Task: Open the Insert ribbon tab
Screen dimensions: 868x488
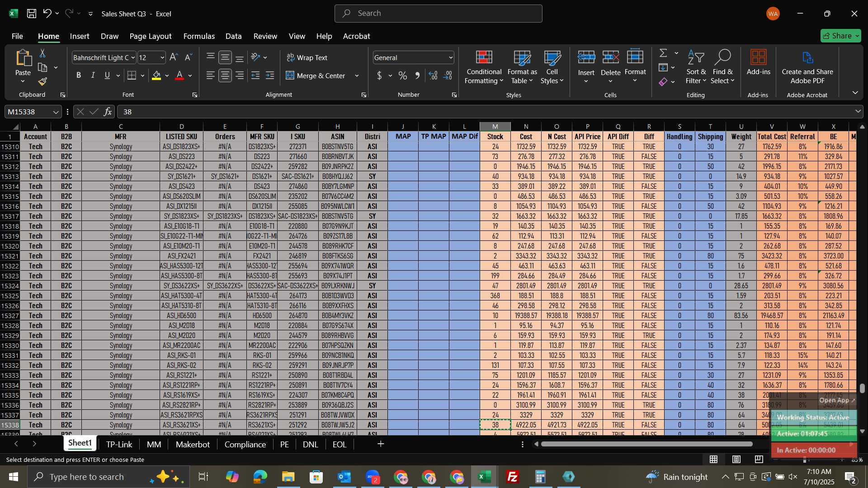Action: [80, 36]
